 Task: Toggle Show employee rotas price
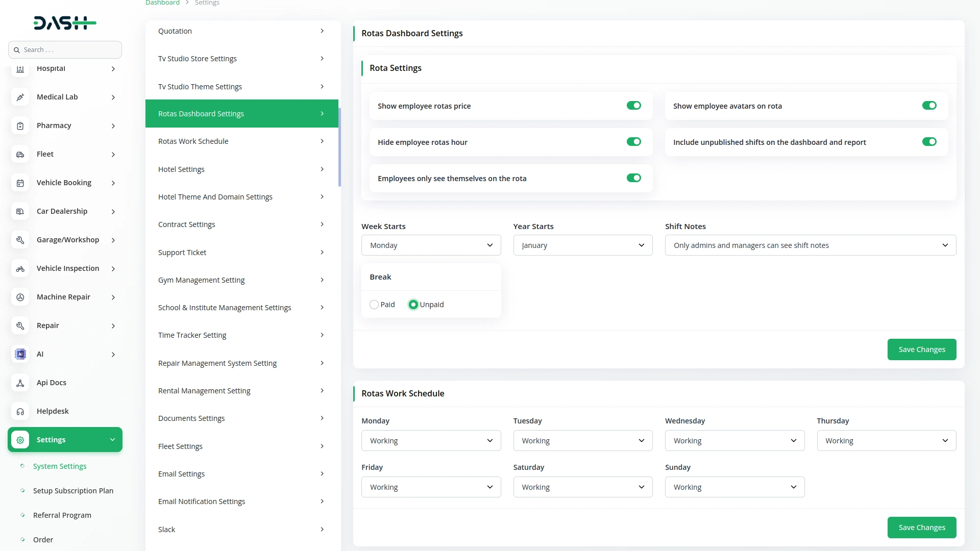(x=633, y=106)
